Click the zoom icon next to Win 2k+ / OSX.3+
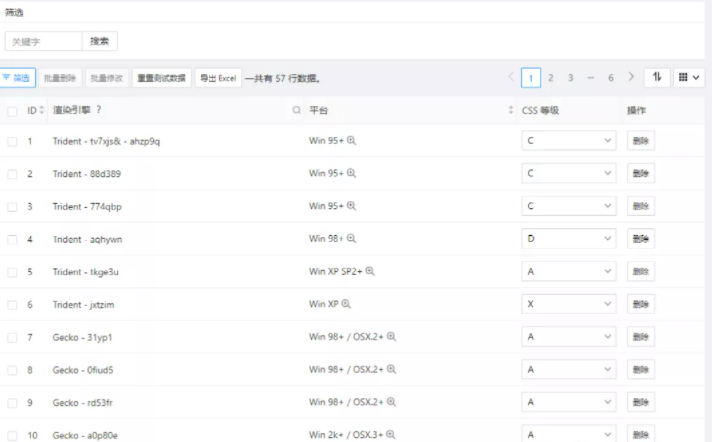This screenshot has width=712, height=442. pos(391,435)
